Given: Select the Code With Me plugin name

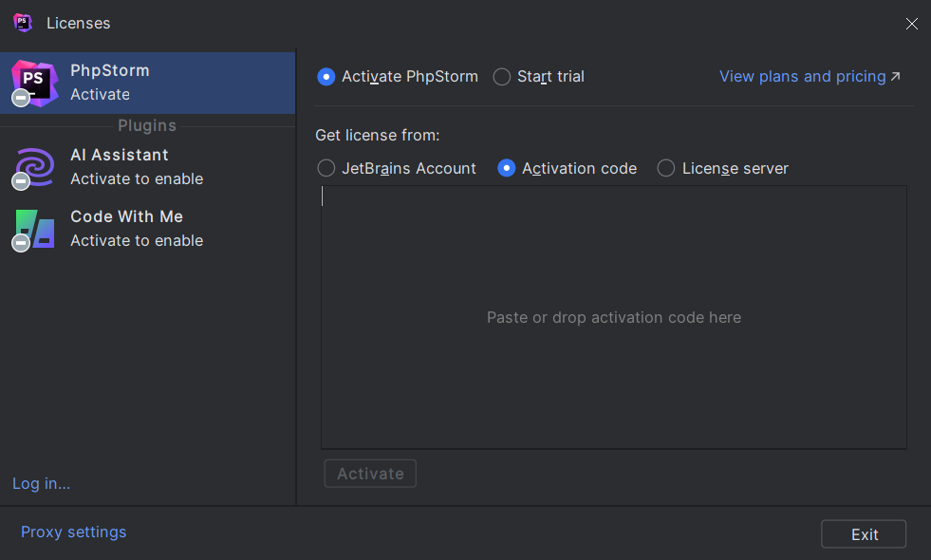Looking at the screenshot, I should (126, 216).
